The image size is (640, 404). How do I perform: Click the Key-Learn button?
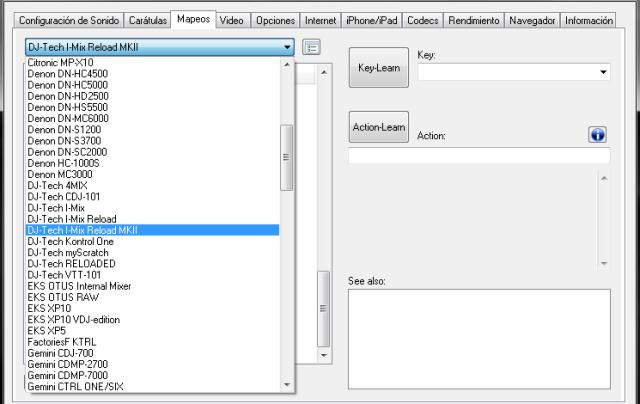(x=379, y=68)
